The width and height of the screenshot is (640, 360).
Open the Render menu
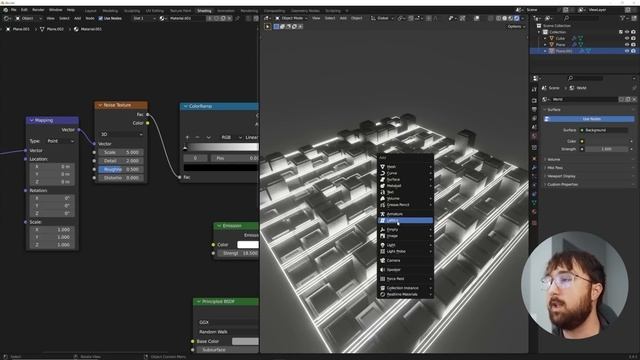coord(38,10)
